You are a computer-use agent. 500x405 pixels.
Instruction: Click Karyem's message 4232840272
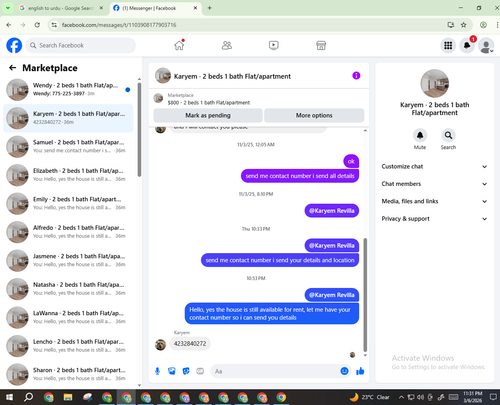(190, 343)
